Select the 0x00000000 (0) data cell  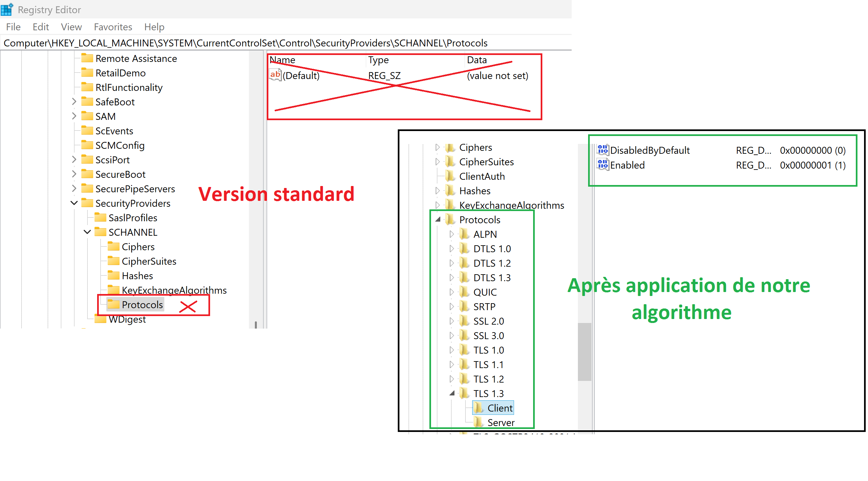click(x=813, y=150)
